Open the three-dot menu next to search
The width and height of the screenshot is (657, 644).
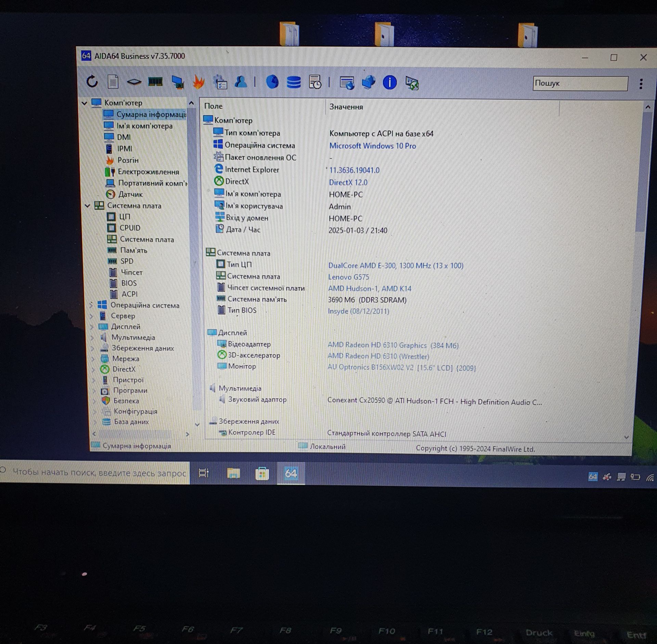[x=641, y=84]
